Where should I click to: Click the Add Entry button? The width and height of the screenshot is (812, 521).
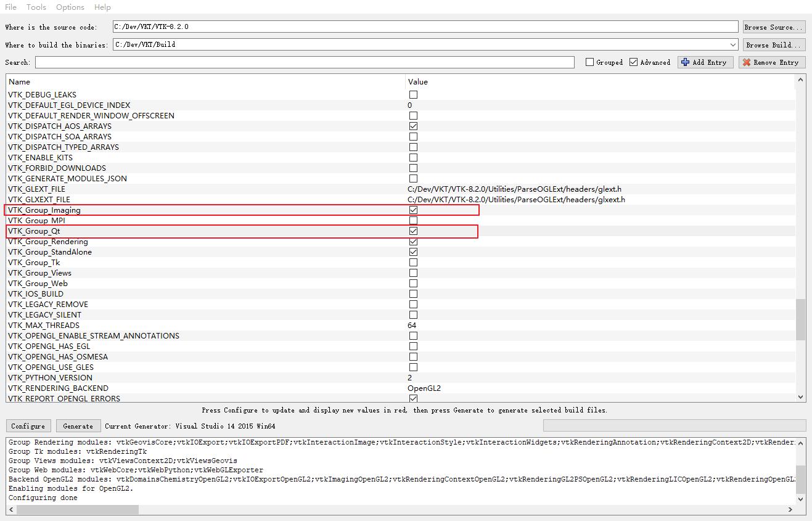pos(705,62)
